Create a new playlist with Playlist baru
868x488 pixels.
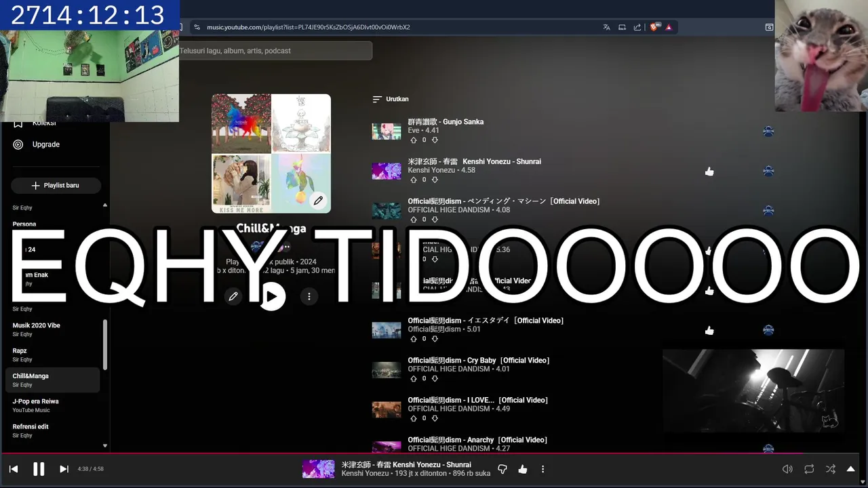(x=56, y=185)
